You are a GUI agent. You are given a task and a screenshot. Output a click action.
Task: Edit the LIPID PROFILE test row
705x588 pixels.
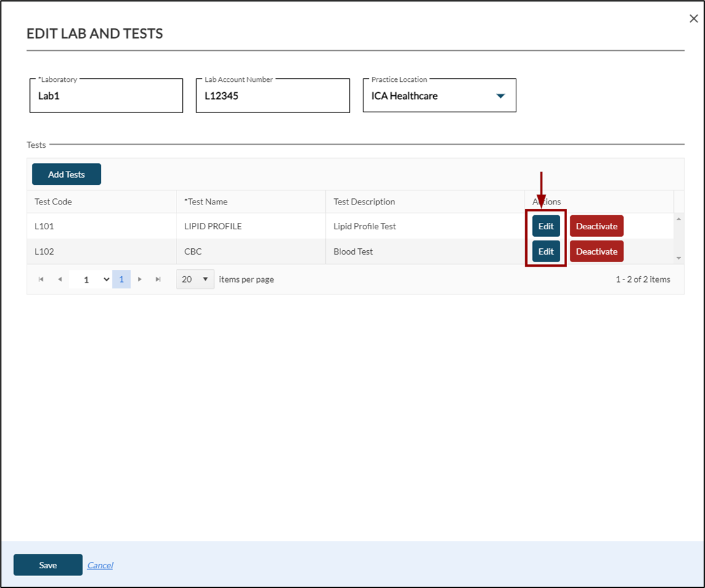[x=546, y=226]
